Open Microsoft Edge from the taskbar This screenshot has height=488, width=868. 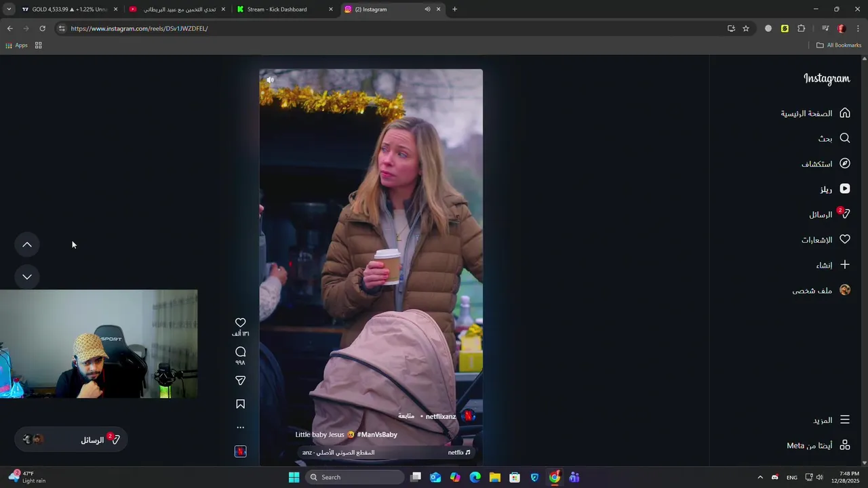(x=475, y=477)
